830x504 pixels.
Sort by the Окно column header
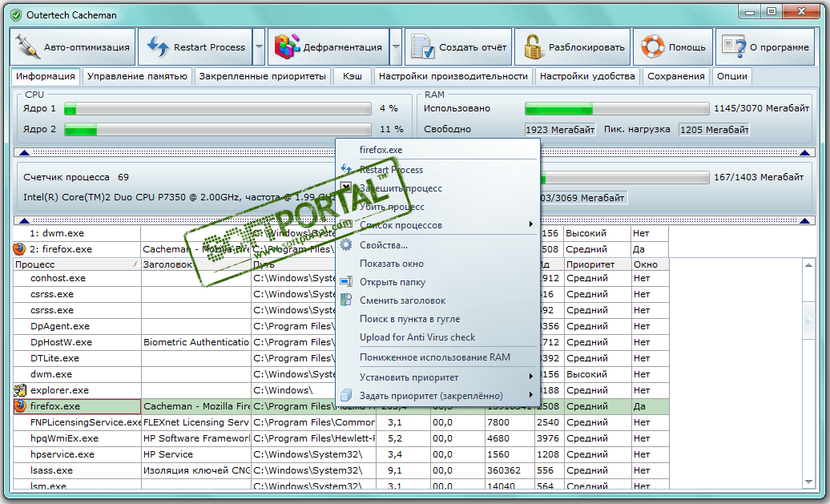click(x=650, y=264)
